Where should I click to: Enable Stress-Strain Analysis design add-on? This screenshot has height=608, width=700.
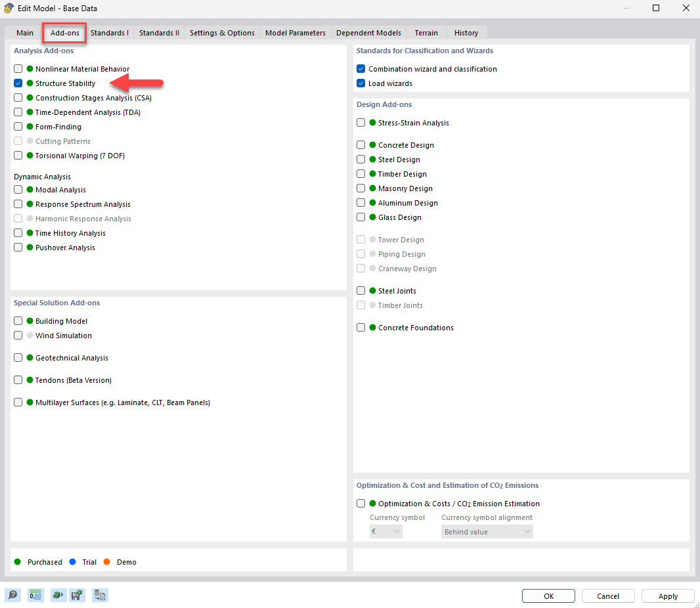pyautogui.click(x=361, y=123)
